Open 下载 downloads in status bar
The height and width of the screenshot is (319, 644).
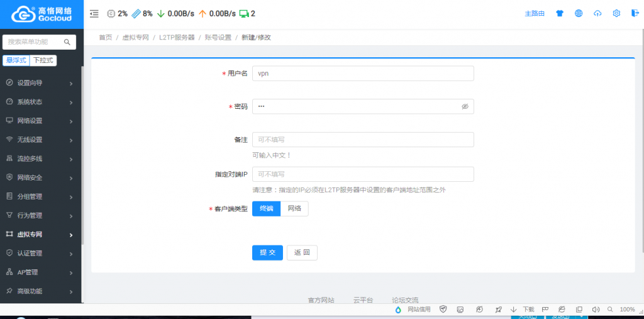coord(523,310)
